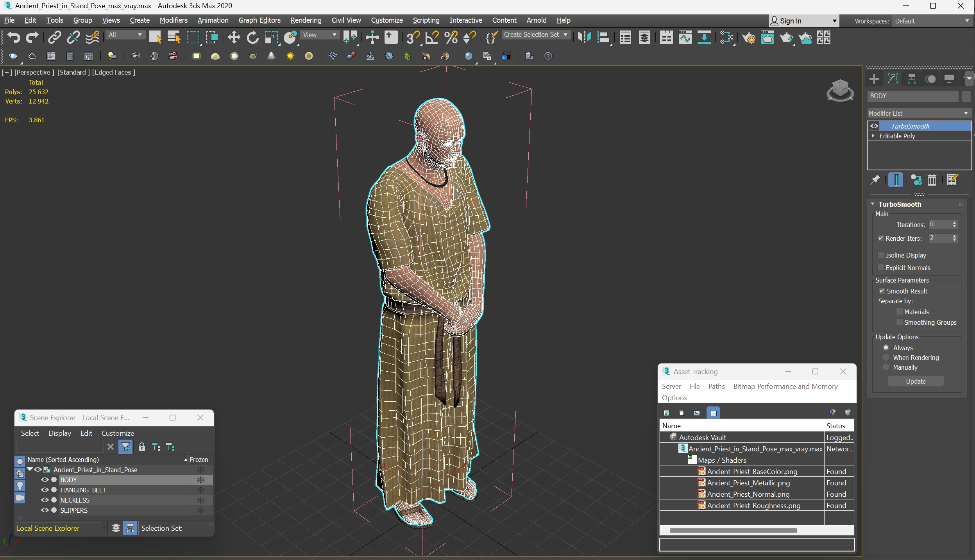Image resolution: width=975 pixels, height=560 pixels.
Task: Toggle the Render Iters checkbox
Action: [x=881, y=238]
